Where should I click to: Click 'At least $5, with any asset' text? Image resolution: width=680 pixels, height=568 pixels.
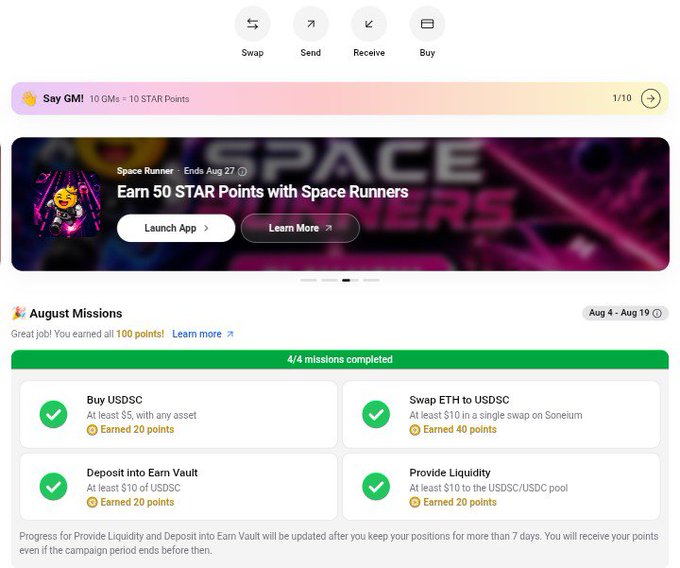[x=141, y=415]
